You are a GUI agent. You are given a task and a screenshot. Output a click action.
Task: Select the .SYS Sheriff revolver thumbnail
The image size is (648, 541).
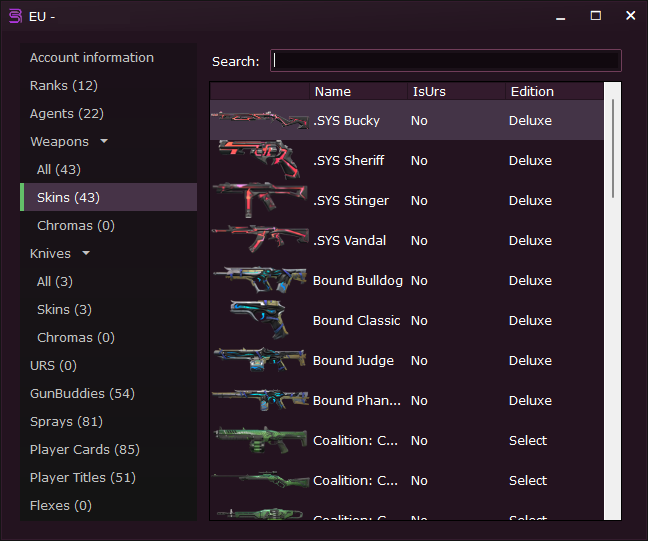tap(260, 160)
